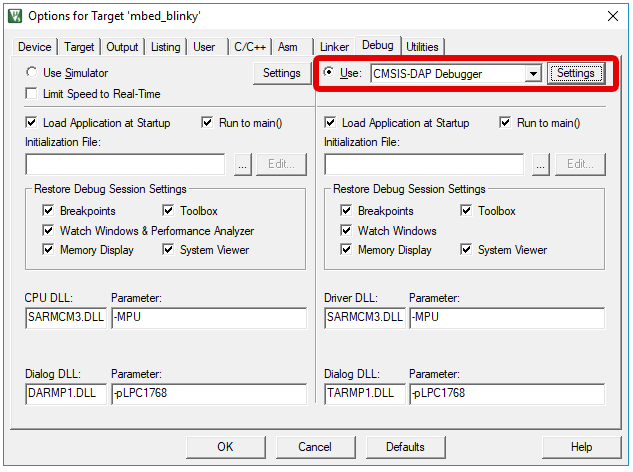Close the Options for Target dialog

click(x=611, y=15)
